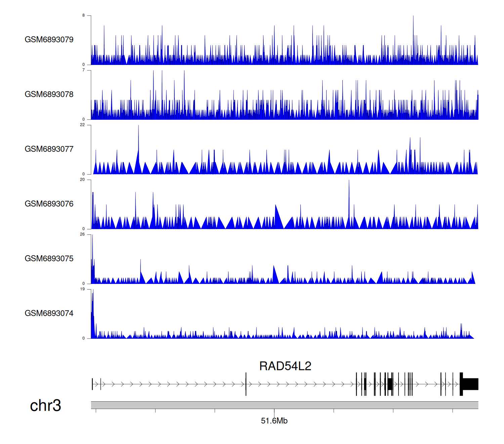Click the GSM6893075 track label
The width and height of the screenshot is (504, 444).
tap(49, 259)
